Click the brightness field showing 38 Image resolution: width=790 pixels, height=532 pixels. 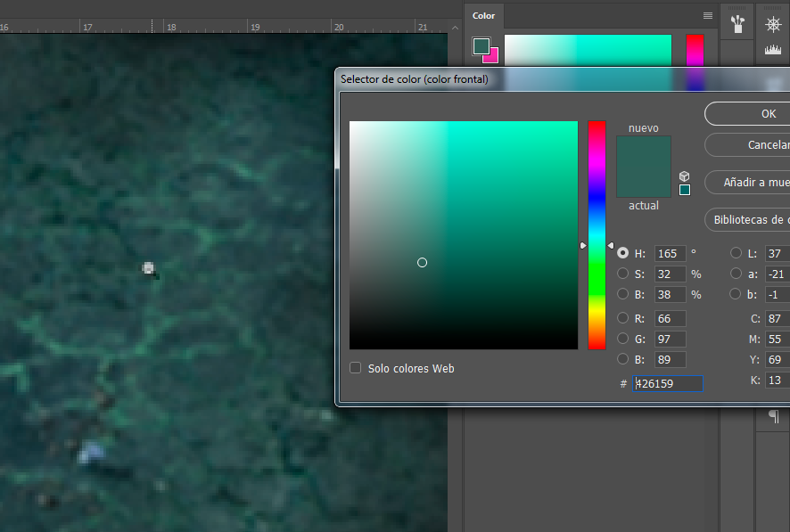click(x=671, y=294)
